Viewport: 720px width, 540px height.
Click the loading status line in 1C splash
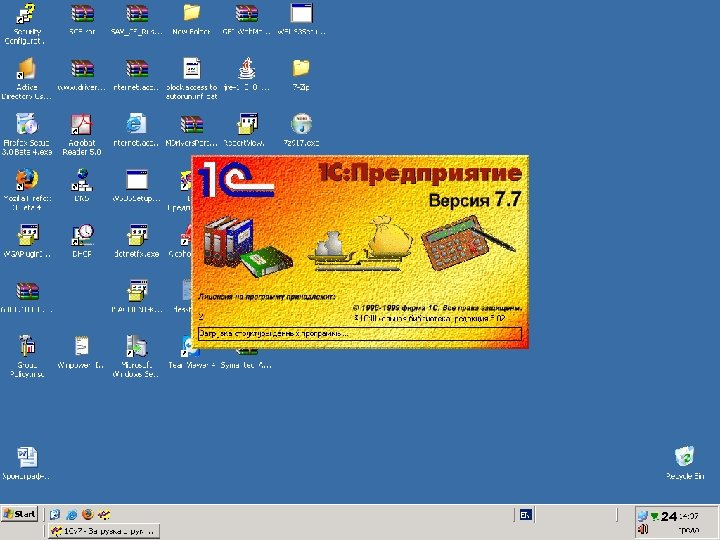pos(360,333)
